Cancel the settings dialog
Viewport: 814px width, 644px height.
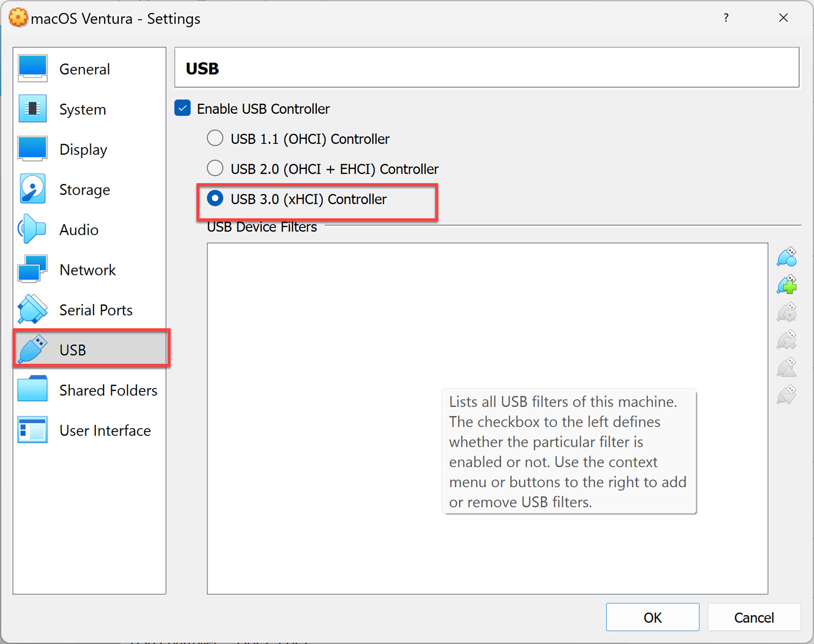tap(754, 617)
